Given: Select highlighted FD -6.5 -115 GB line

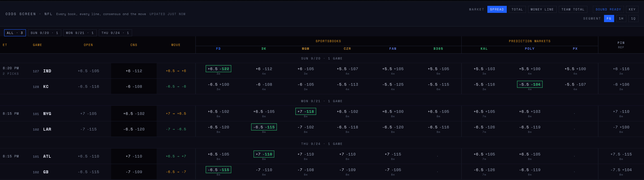Looking at the screenshot, I should [x=218, y=170].
